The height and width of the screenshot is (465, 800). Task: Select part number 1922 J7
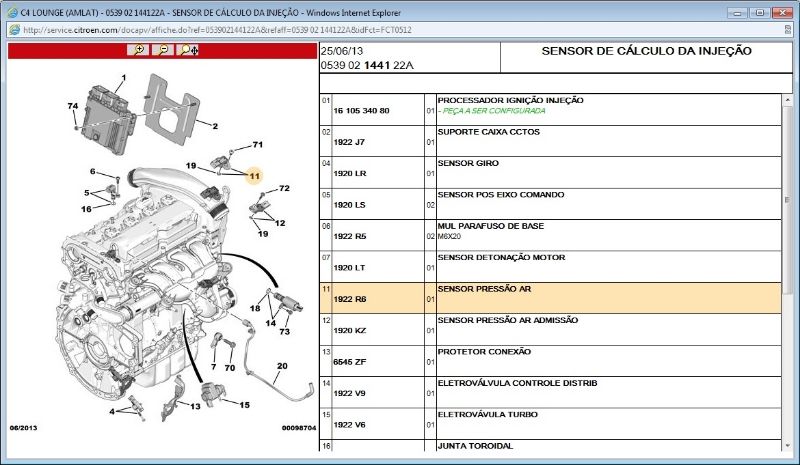[349, 142]
